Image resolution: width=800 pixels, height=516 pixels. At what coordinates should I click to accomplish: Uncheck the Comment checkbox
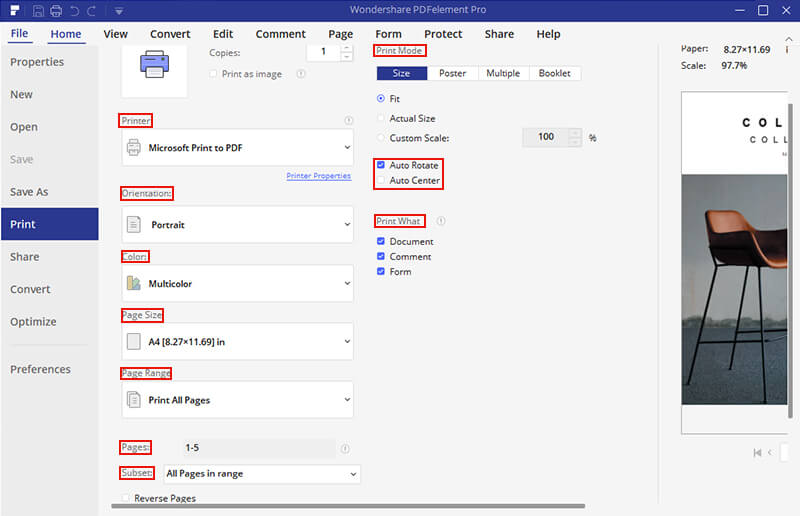click(381, 256)
